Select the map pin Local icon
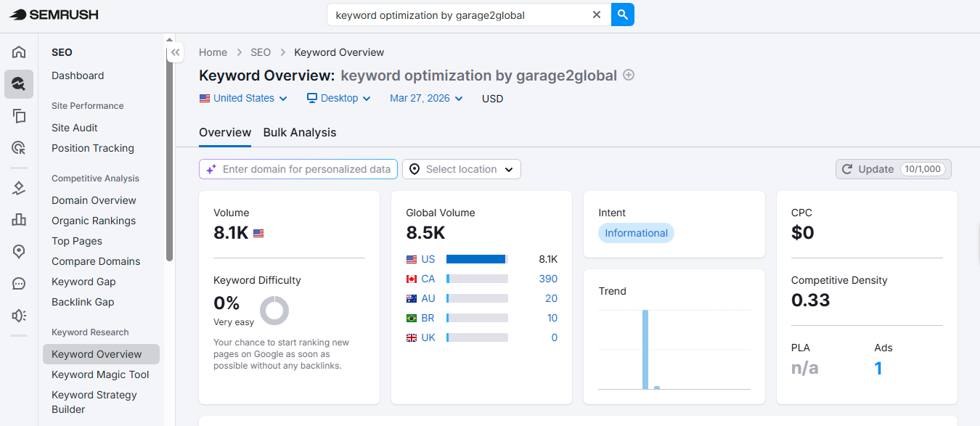 [18, 251]
